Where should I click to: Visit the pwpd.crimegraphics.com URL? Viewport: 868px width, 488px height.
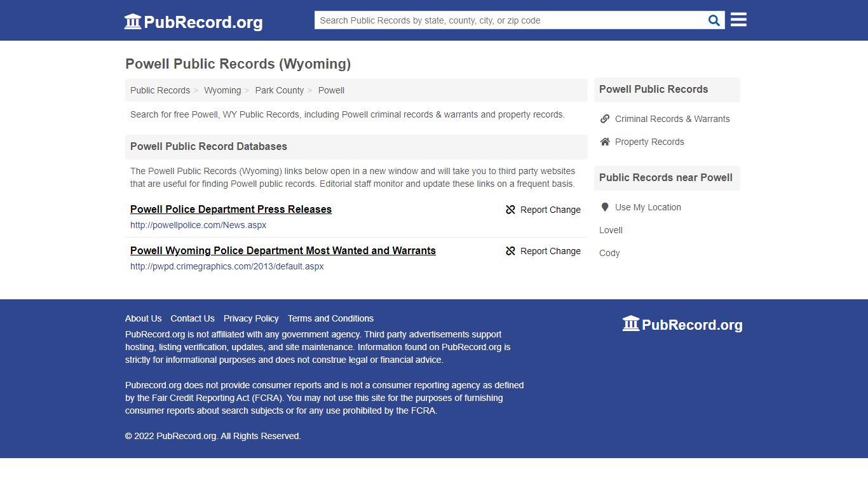[x=227, y=266]
